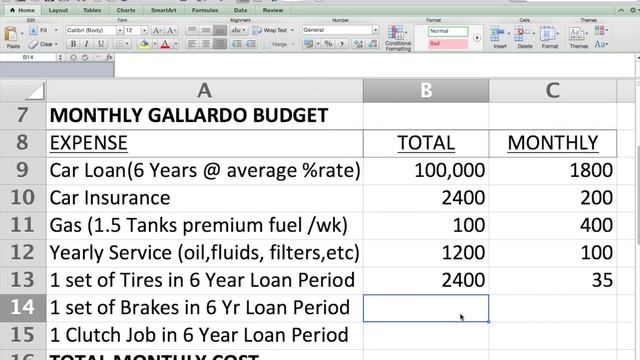Apply the Bad cell style
The image size is (640, 360).
[448, 43]
